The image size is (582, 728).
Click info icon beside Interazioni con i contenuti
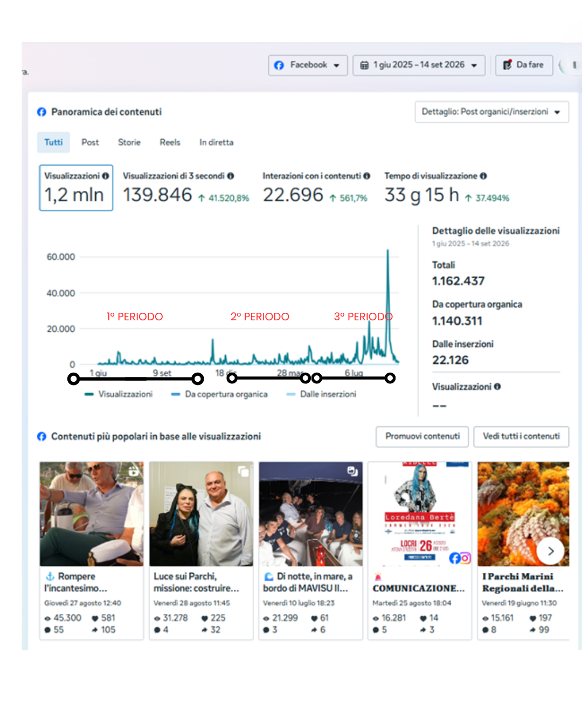coord(367,176)
